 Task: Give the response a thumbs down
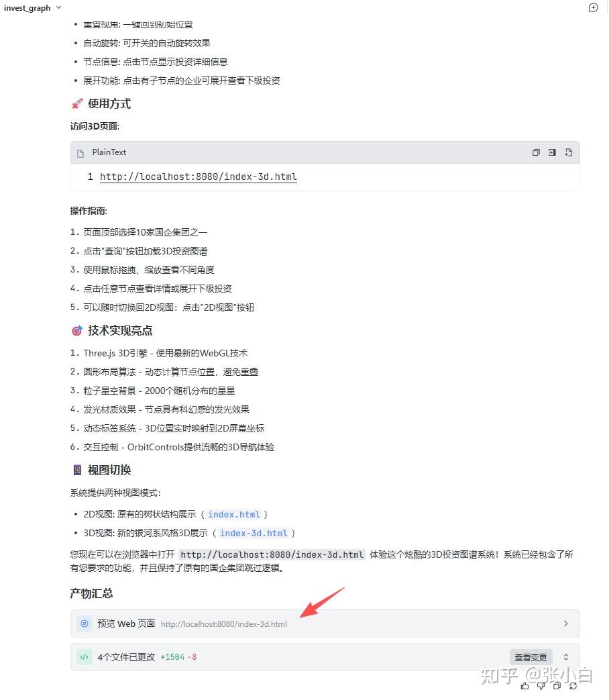tap(541, 685)
